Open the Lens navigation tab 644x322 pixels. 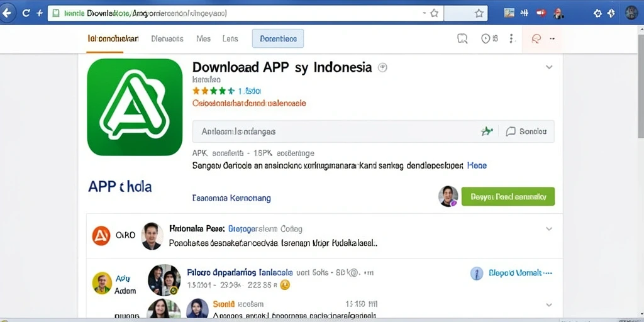[x=230, y=38]
